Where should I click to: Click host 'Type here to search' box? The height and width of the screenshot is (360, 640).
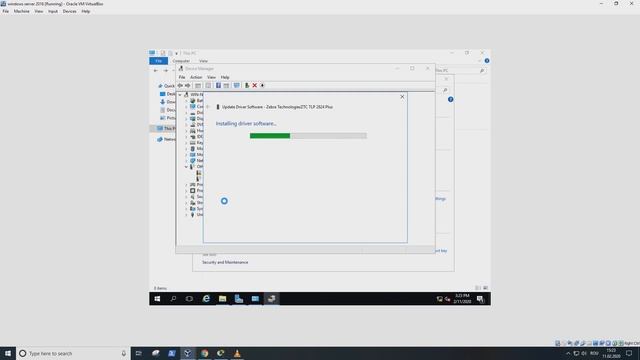click(73, 353)
